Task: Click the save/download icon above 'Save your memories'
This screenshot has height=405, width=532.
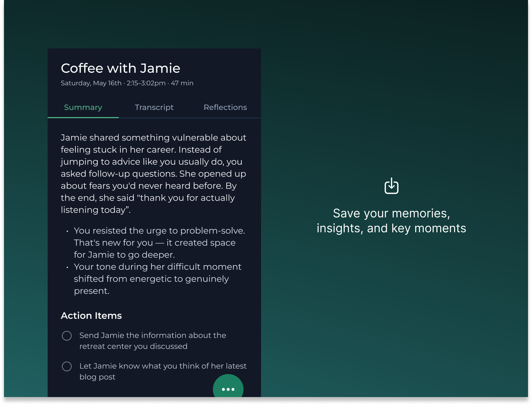Action: (391, 186)
